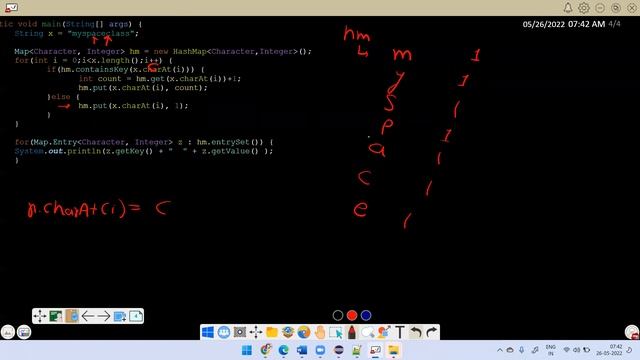This screenshot has width=640, height=360.
Task: Open Word from the taskbar
Action: 302,350
